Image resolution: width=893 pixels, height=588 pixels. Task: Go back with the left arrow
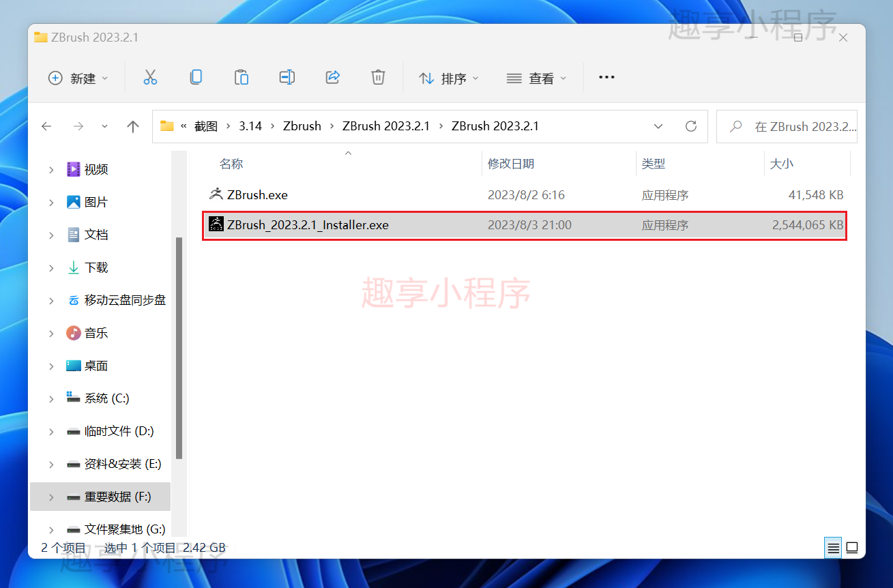coord(46,126)
